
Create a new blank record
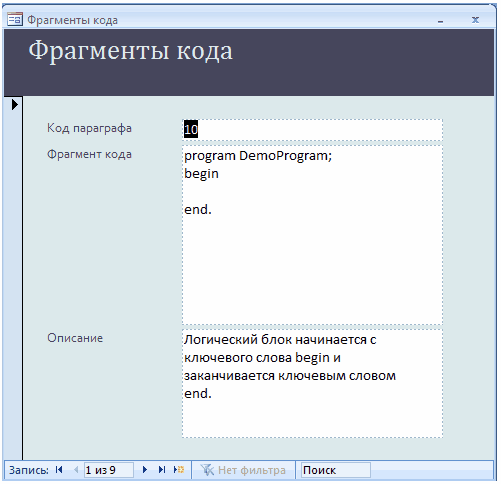[x=179, y=470]
